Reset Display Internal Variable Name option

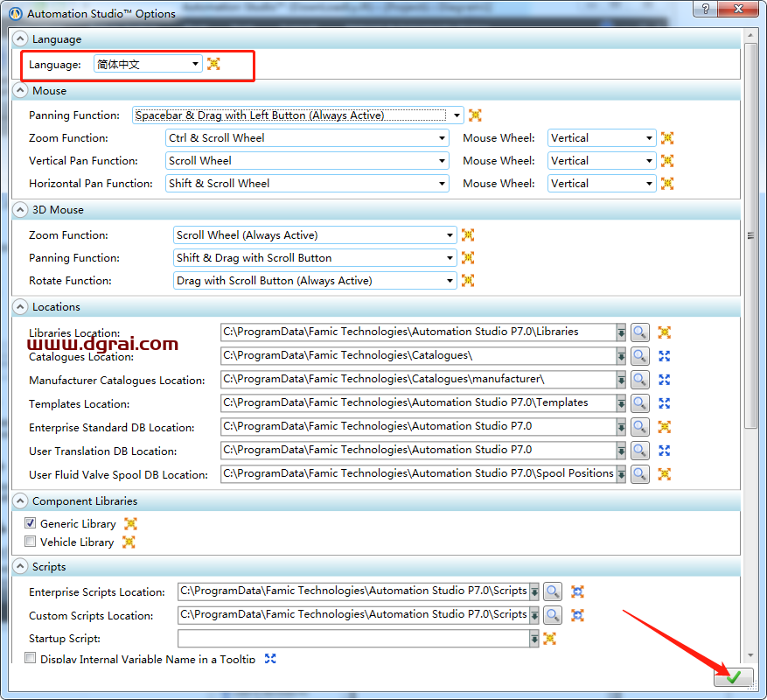pyautogui.click(x=270, y=658)
